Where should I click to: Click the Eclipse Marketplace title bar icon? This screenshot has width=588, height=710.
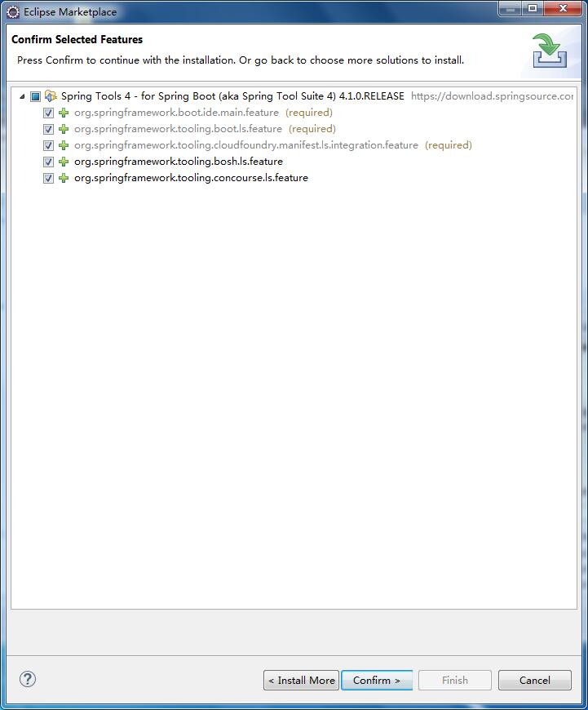click(13, 11)
